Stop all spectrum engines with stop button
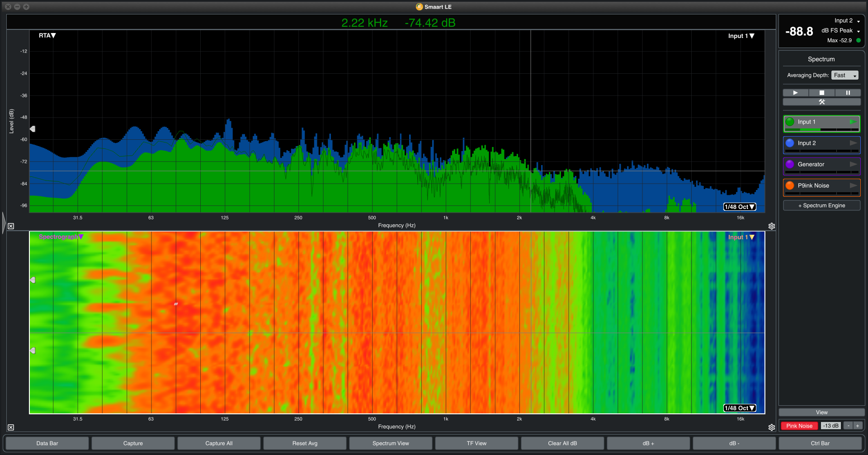The height and width of the screenshot is (455, 868). tap(821, 93)
